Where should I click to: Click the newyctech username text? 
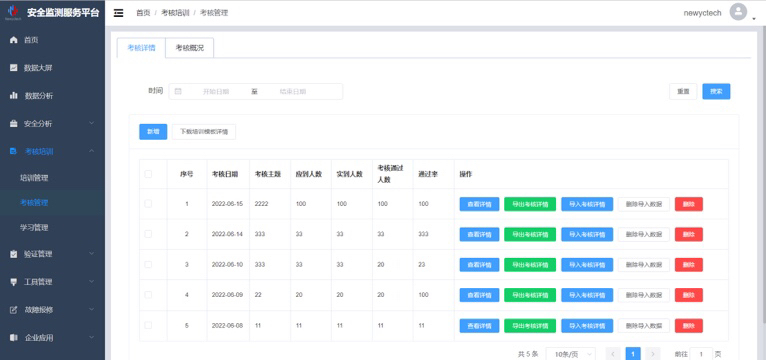click(x=702, y=13)
